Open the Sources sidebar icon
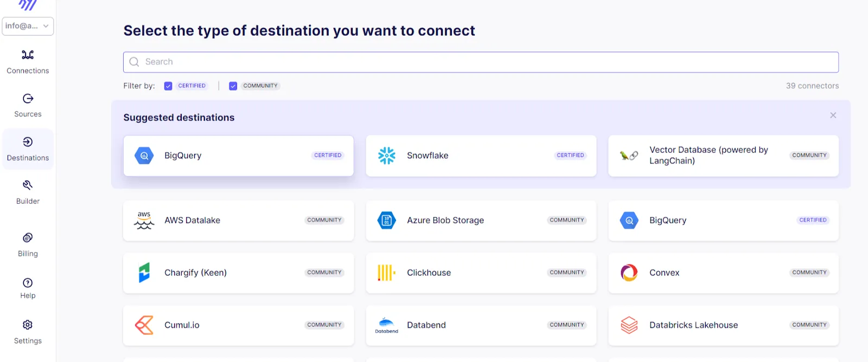 coord(28,98)
